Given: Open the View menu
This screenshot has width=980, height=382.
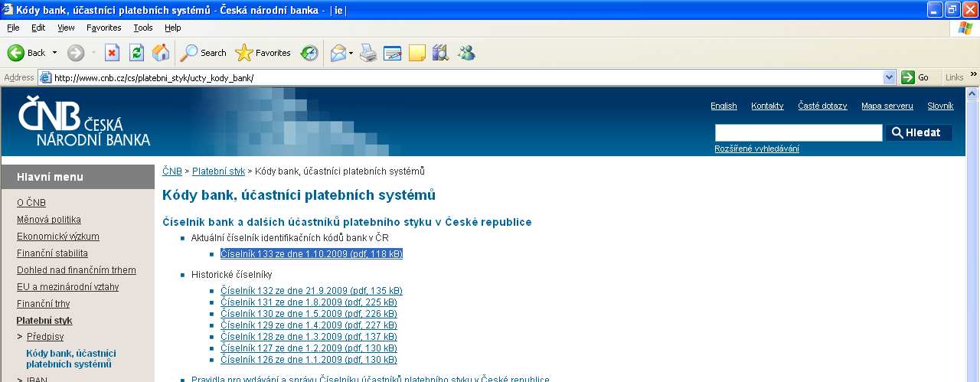Looking at the screenshot, I should pos(66,28).
